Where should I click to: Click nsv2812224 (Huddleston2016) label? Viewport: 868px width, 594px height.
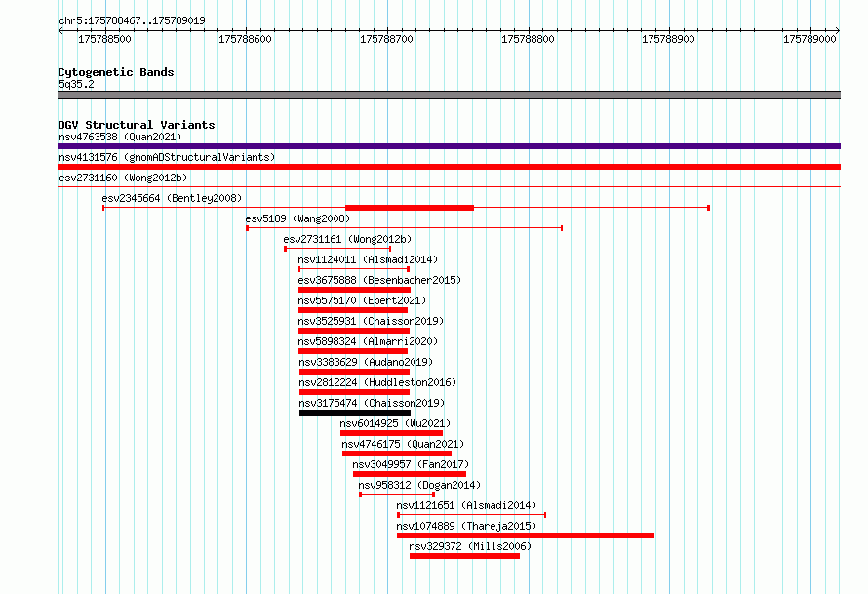[x=377, y=382]
